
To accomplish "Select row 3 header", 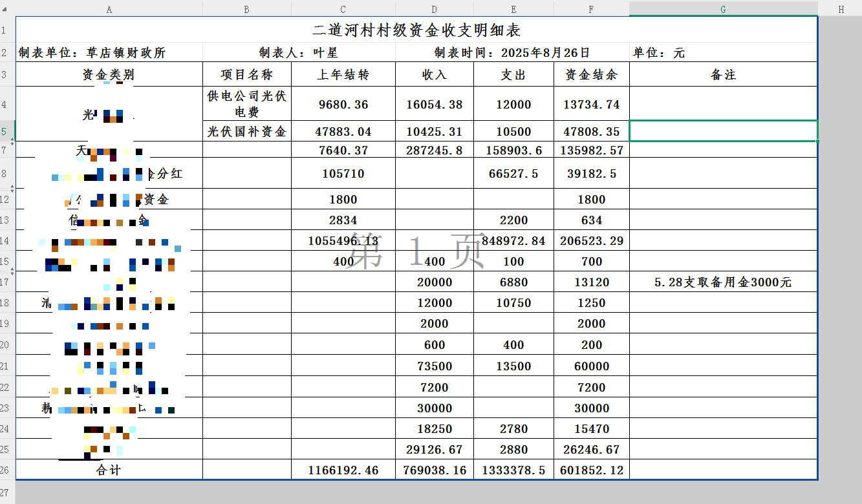I will coord(7,74).
